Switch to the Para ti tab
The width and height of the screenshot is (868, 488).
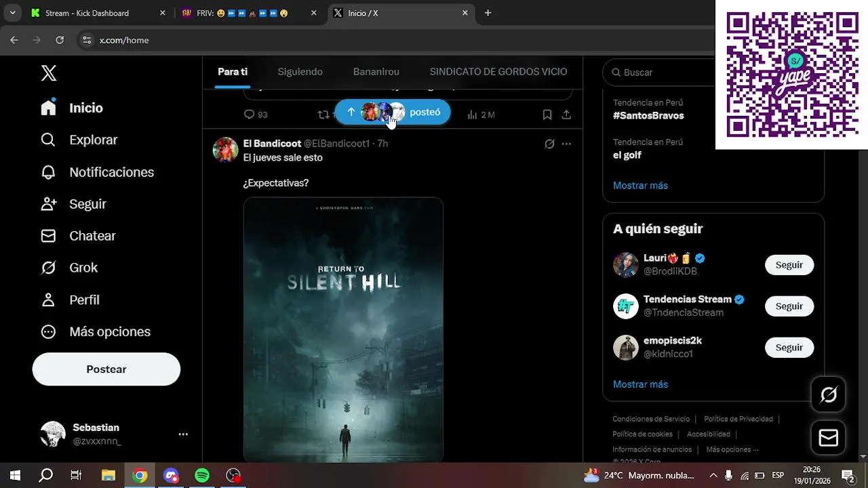coord(233,72)
